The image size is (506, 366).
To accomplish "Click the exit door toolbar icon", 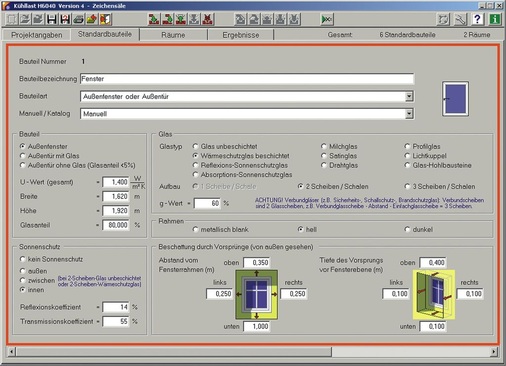I will 105,19.
